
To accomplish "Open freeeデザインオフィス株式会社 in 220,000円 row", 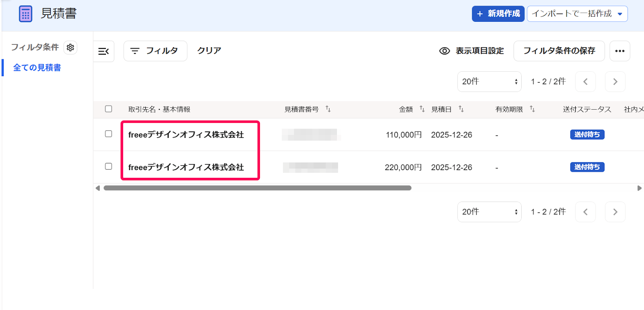I will point(186,167).
